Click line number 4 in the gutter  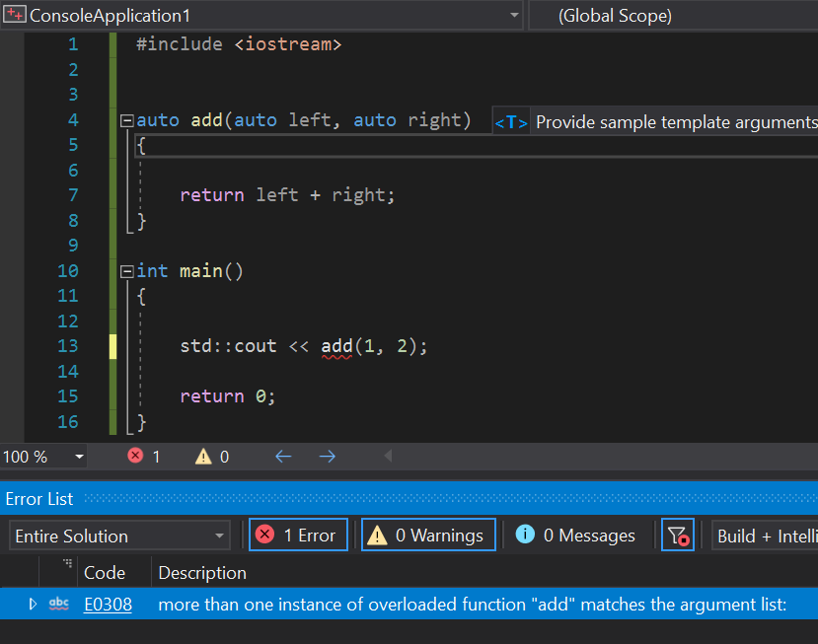click(73, 120)
